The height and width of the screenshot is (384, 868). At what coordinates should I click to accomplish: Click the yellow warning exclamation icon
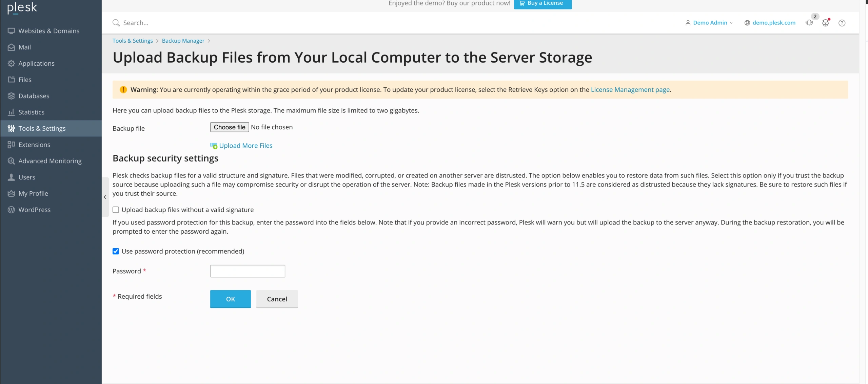123,90
